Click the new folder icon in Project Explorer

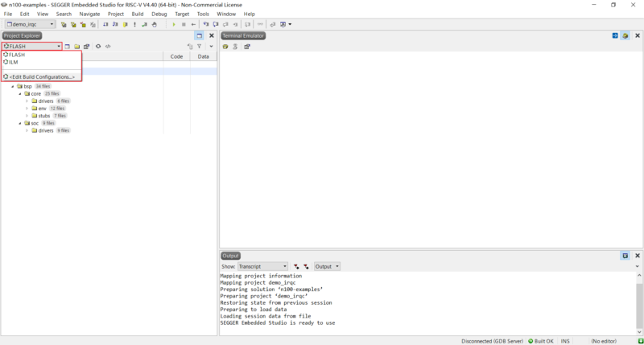pyautogui.click(x=77, y=47)
